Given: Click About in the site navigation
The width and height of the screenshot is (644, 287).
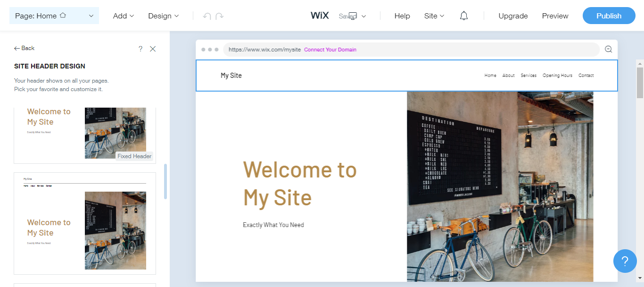Looking at the screenshot, I should coord(508,76).
